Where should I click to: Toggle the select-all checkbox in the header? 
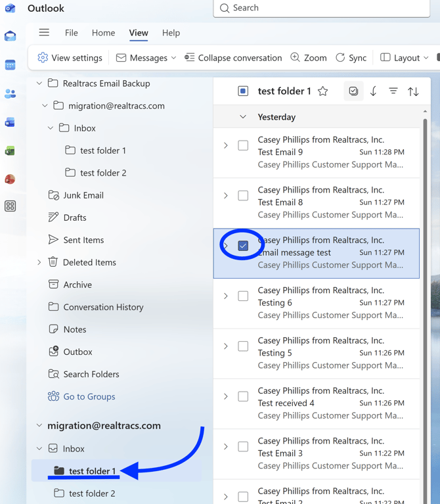[243, 91]
